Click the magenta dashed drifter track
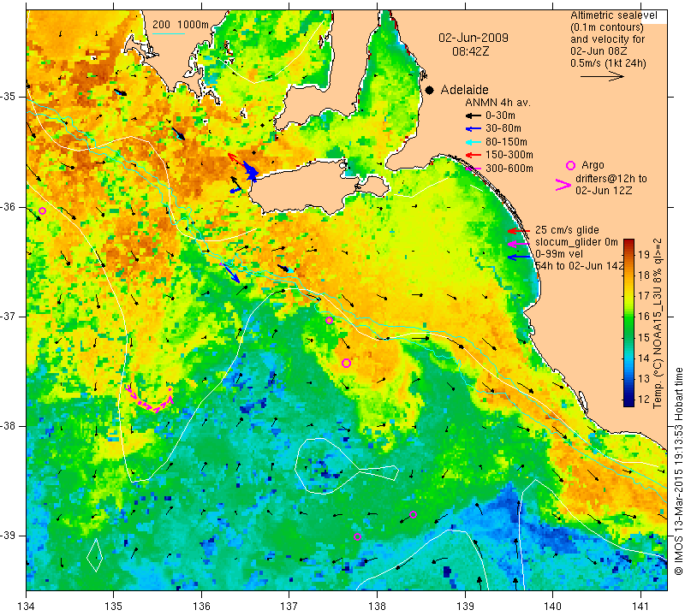 coord(148,398)
